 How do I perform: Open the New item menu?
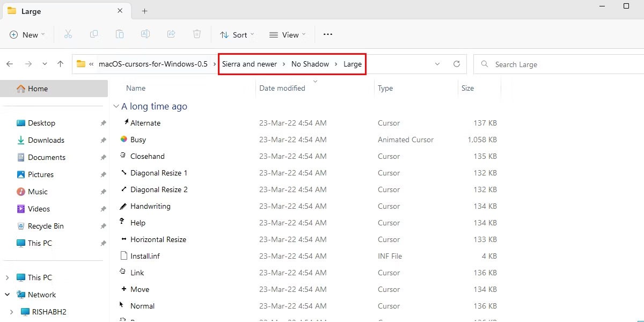click(x=27, y=35)
